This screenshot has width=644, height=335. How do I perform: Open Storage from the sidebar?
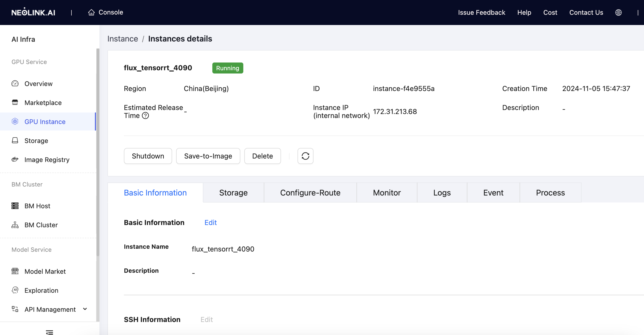(48, 140)
